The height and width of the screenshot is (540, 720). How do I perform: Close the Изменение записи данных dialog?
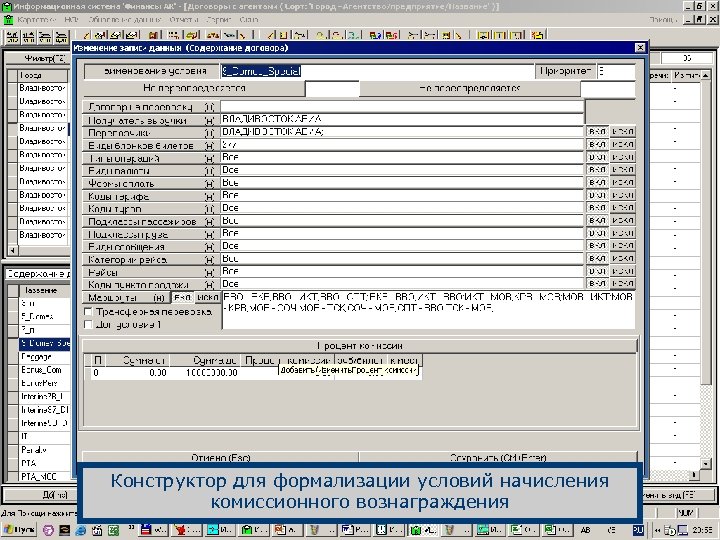(x=640, y=48)
